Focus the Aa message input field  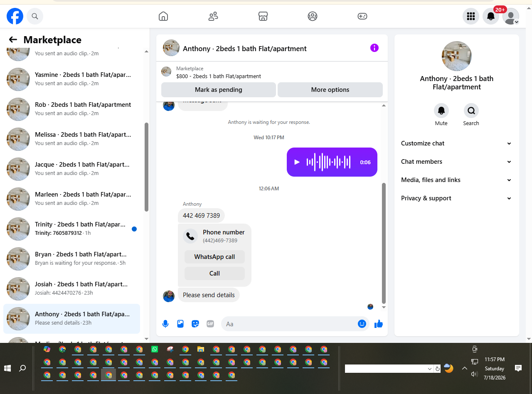[x=289, y=324]
